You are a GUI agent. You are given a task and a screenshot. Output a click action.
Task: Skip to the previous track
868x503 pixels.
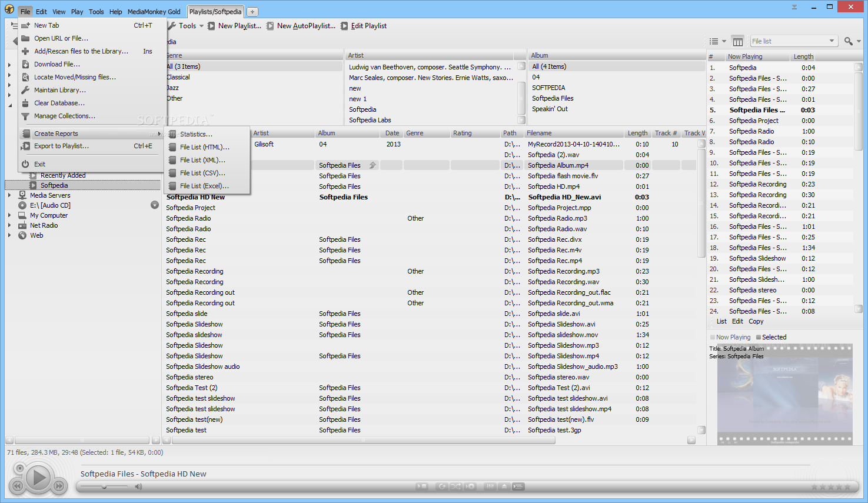click(18, 486)
